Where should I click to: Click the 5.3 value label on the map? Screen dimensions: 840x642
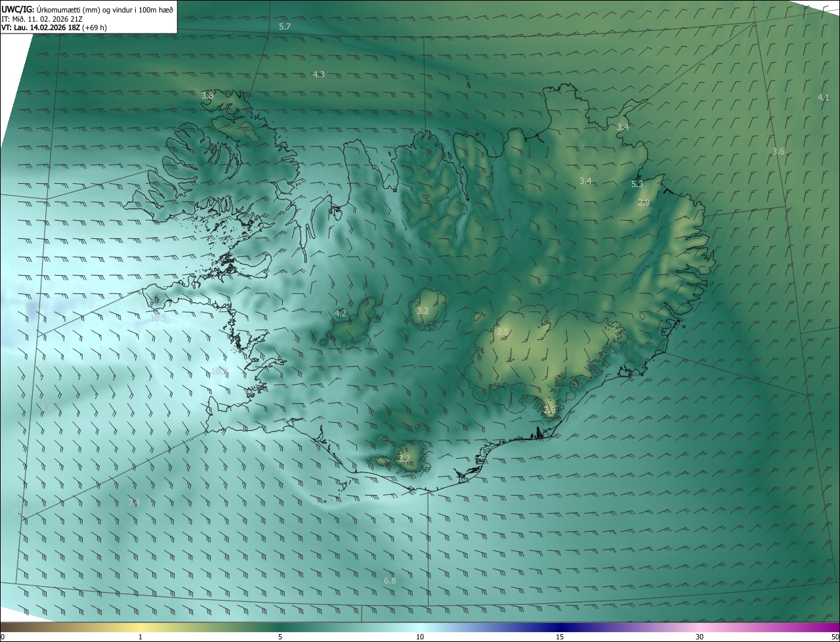point(637,184)
